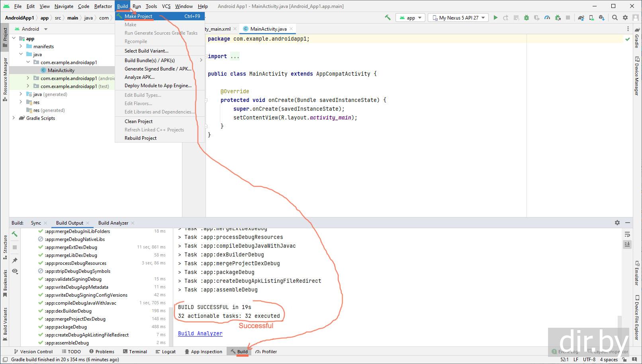Viewport: 642px width, 364px height.
Task: Select MainActivity in the project tree
Action: tap(61, 70)
